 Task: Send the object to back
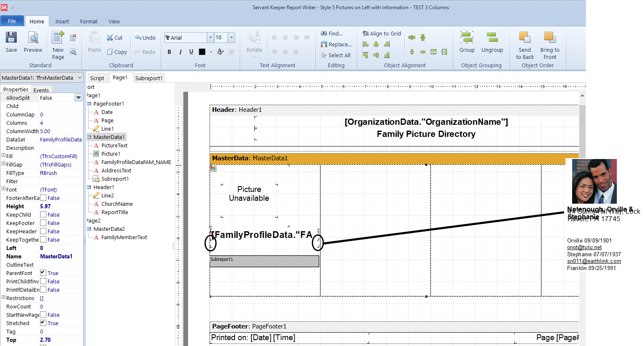[525, 45]
